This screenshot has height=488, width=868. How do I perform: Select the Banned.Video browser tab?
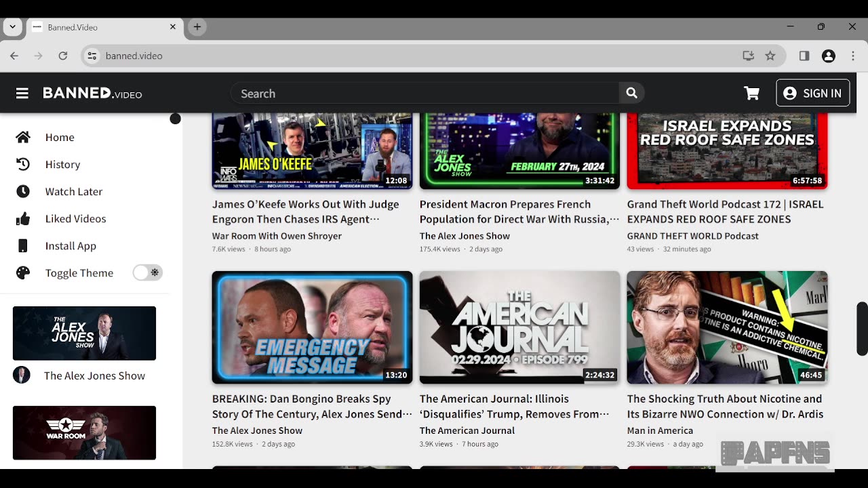click(x=105, y=27)
